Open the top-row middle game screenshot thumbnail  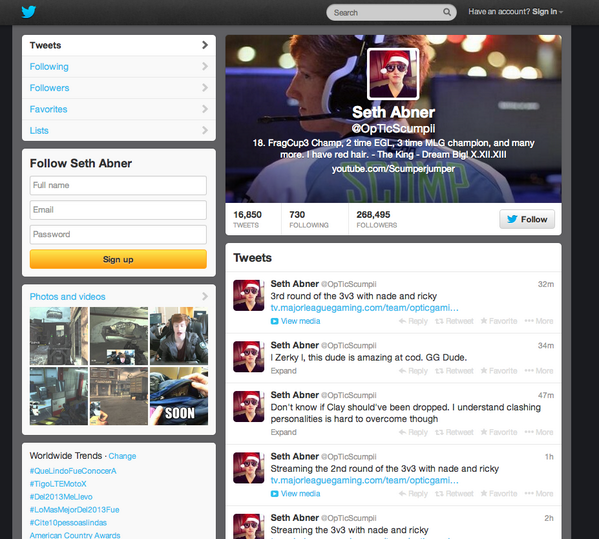tap(119, 336)
